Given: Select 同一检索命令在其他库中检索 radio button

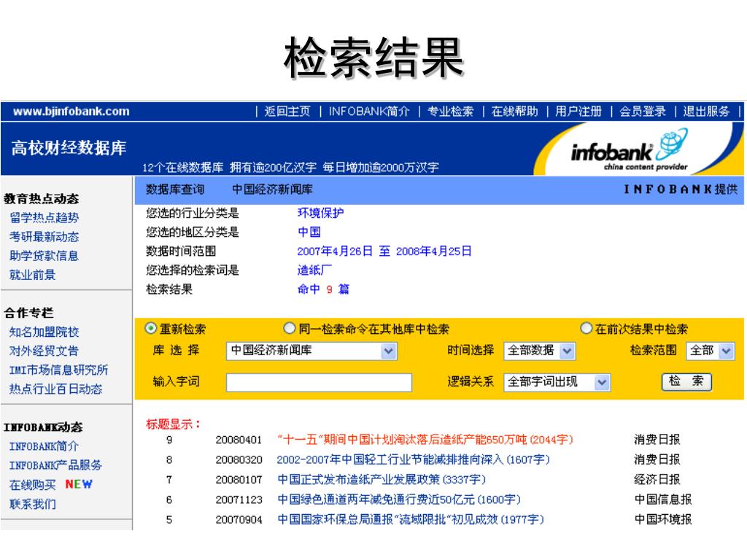Looking at the screenshot, I should [289, 328].
